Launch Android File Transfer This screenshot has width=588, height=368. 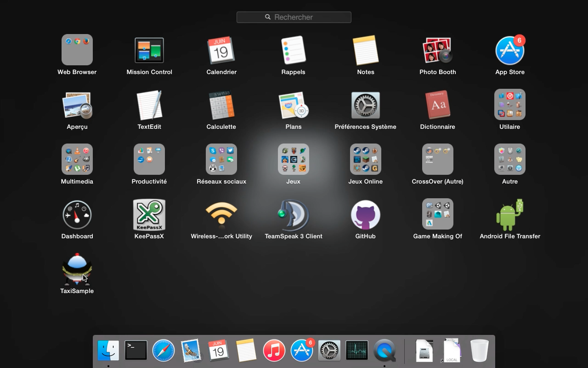coord(509,215)
